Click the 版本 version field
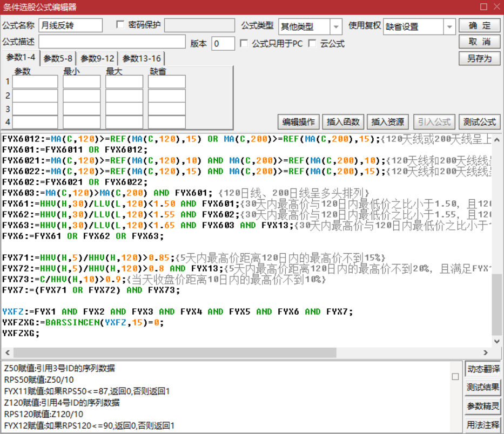 click(x=223, y=43)
